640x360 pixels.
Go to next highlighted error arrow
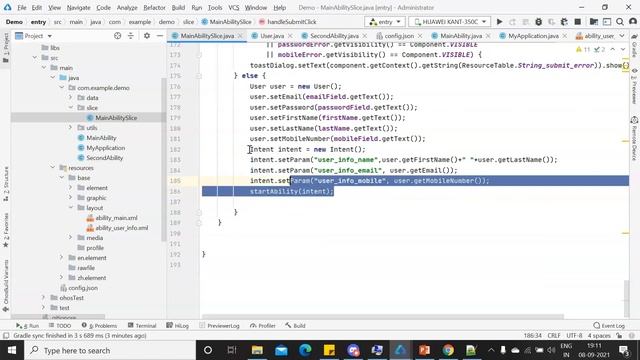coord(623,49)
